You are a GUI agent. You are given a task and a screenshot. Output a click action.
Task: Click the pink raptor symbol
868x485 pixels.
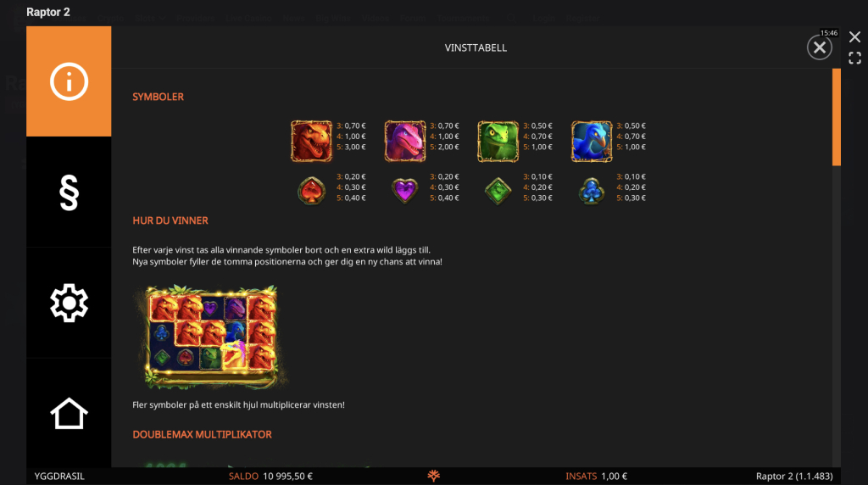(405, 142)
